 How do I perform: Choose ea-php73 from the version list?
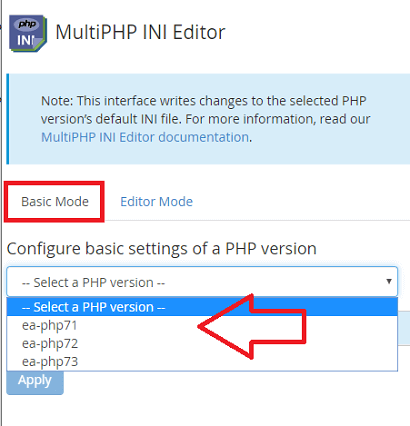pyautogui.click(x=202, y=361)
